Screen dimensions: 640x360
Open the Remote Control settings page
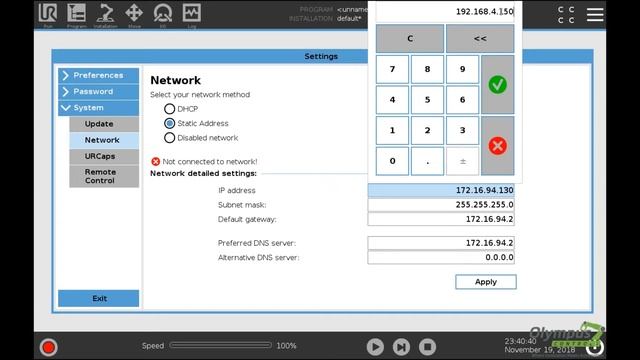click(104, 176)
